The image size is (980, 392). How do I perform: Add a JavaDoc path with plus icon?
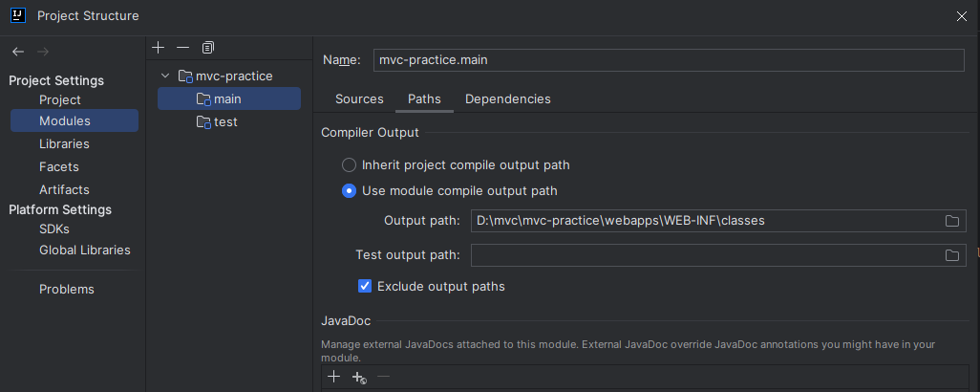[x=334, y=377]
